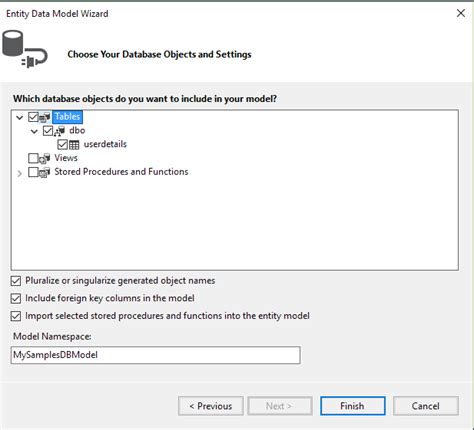Screen dimensions: 474x430
Task: Click the dbo schema icon
Action: tap(59, 131)
